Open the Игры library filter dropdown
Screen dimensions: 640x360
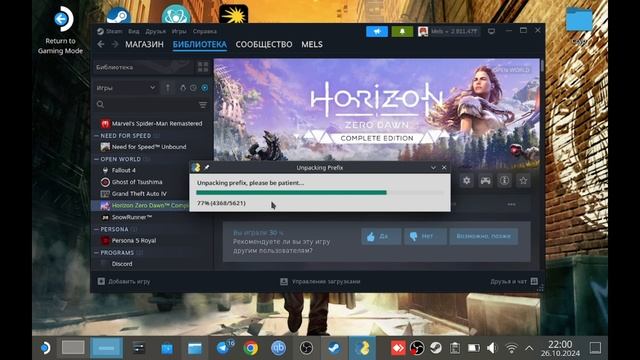click(126, 88)
